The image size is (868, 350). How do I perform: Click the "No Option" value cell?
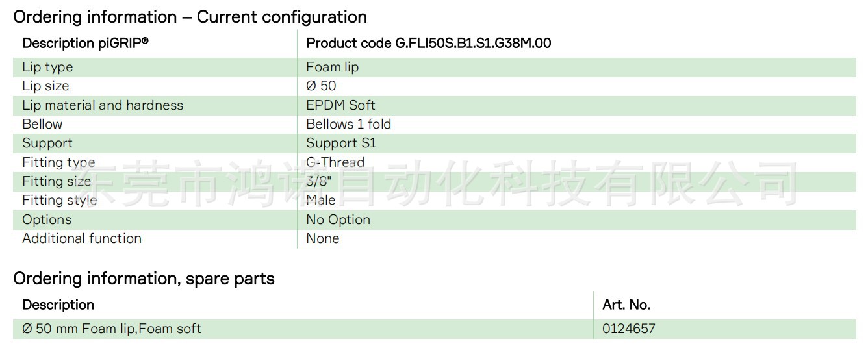click(338, 219)
